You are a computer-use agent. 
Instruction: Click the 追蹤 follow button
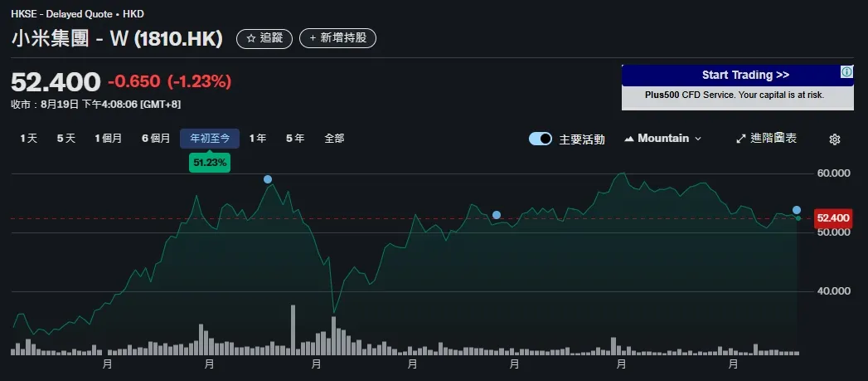pos(264,38)
